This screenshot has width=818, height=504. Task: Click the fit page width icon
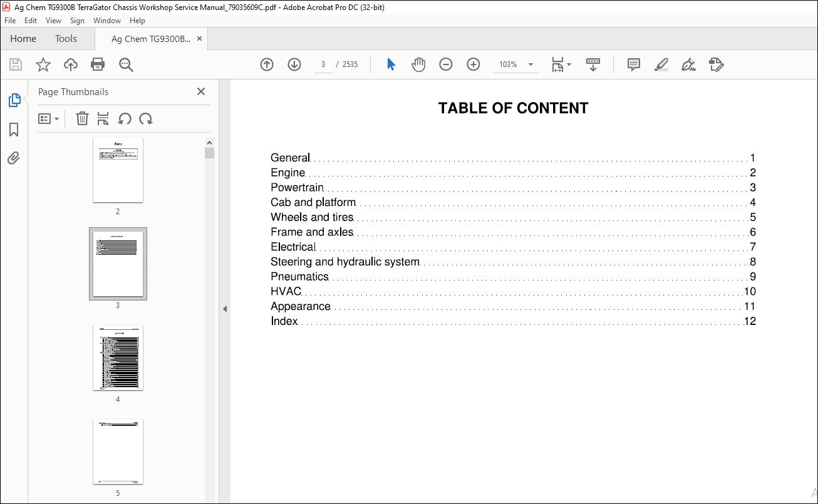(557, 64)
